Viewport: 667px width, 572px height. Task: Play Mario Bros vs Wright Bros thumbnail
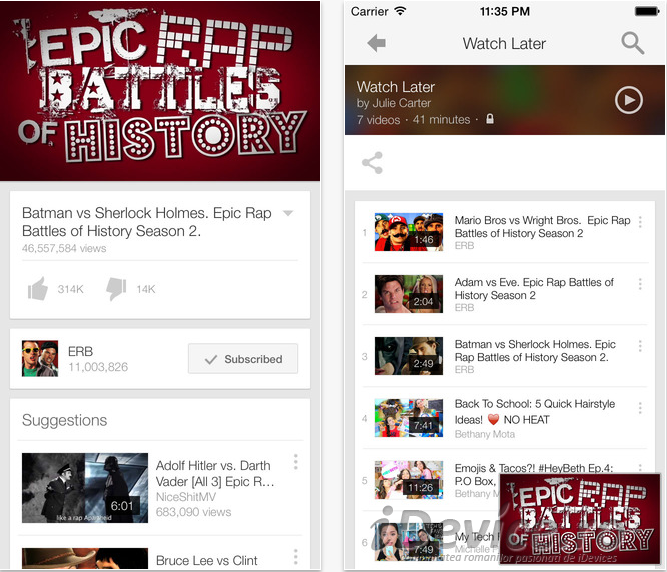pos(409,232)
